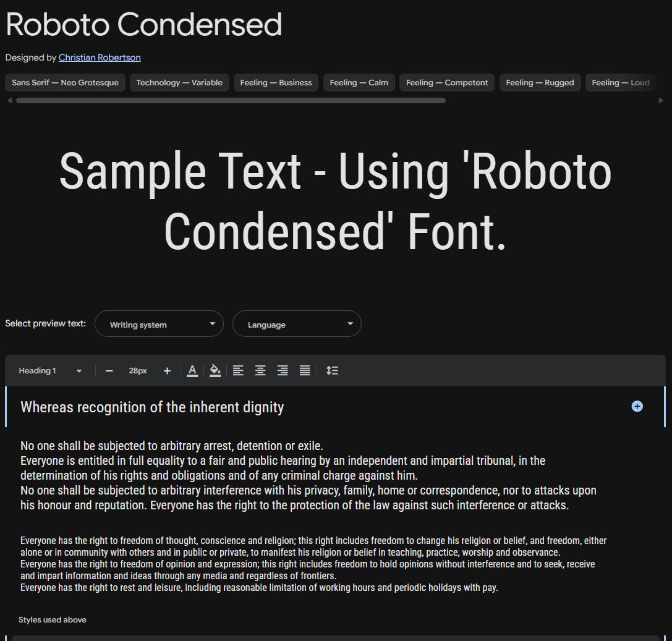Screen dimensions: 672x641
Task: Select the Feeling — Competent tag
Action: point(446,83)
